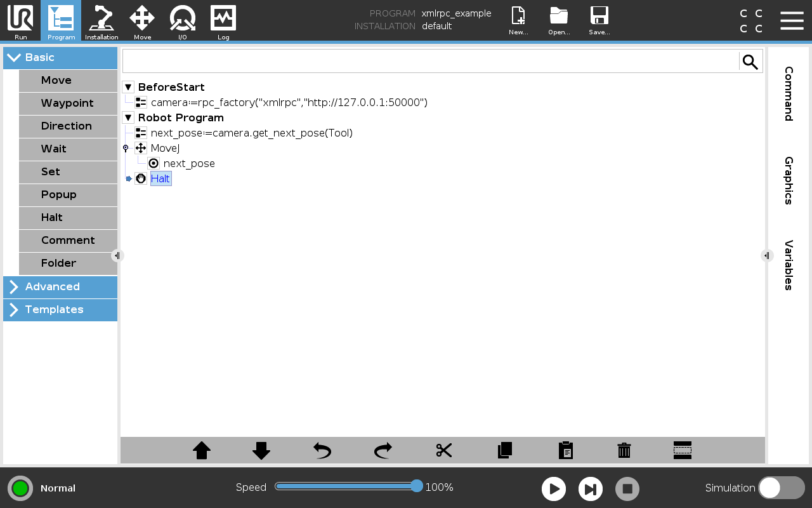Click the magnifier search icon
This screenshot has width=812, height=508.
click(x=750, y=62)
